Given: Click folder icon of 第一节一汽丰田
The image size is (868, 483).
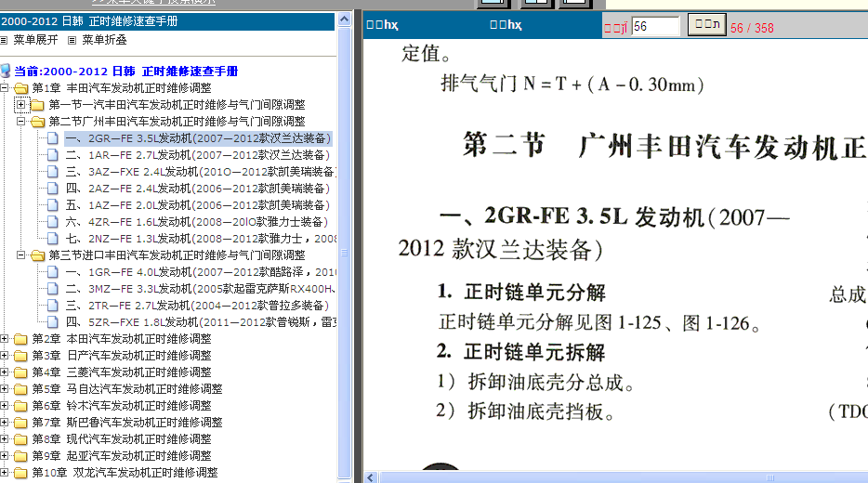Looking at the screenshot, I should pyautogui.click(x=38, y=105).
